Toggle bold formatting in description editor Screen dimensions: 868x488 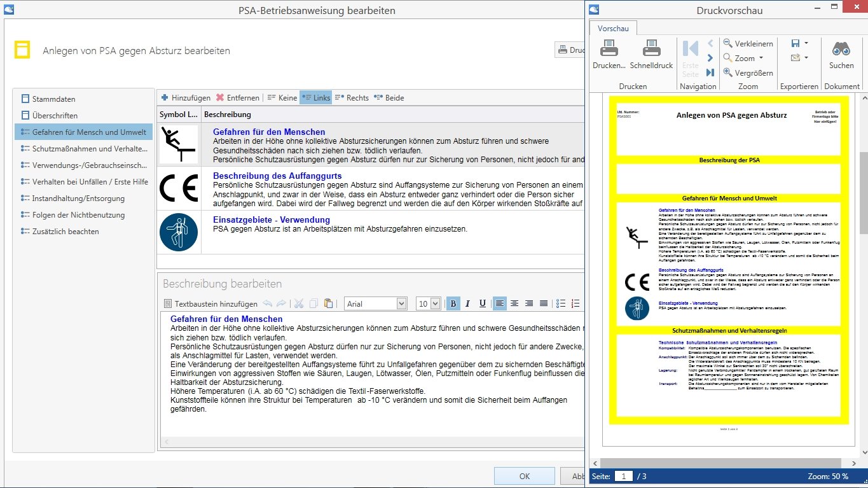tap(453, 303)
